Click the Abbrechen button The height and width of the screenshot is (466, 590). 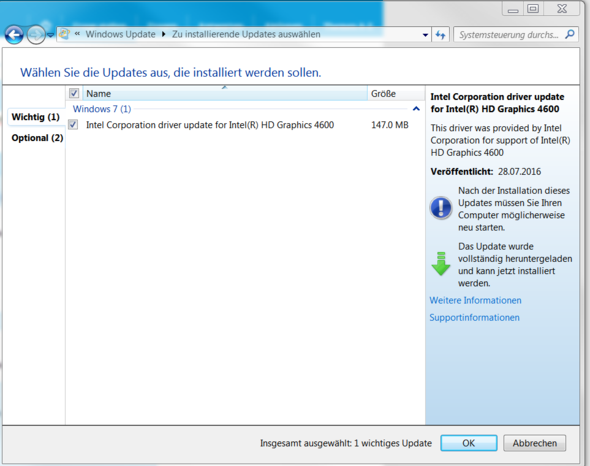pyautogui.click(x=535, y=443)
